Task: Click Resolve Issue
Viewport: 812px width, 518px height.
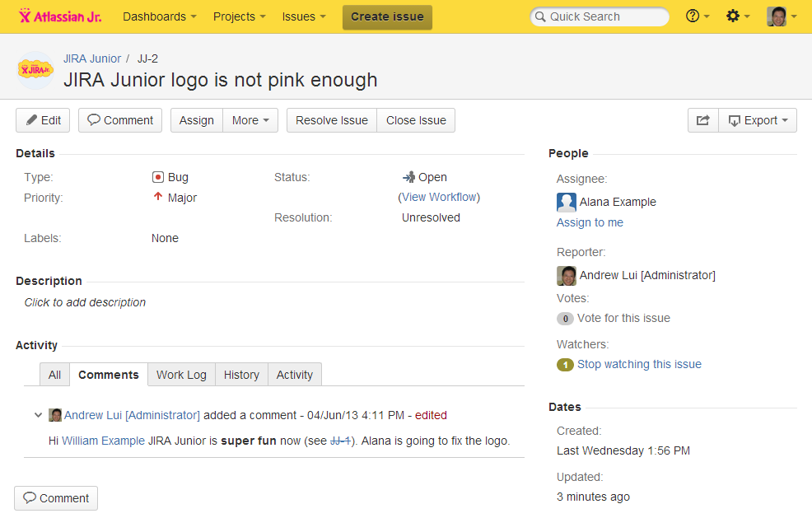Action: (x=332, y=120)
